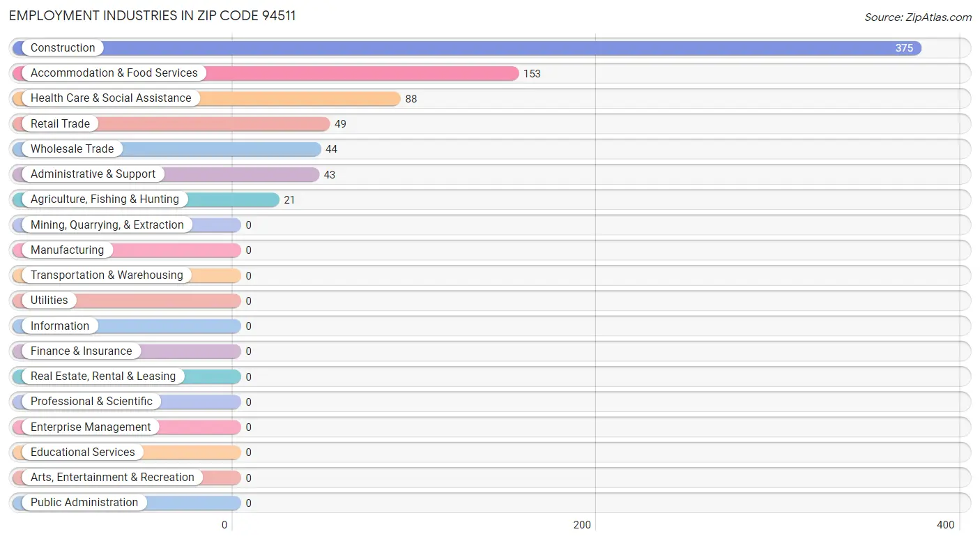980x541 pixels.
Task: Click the Administrative & Support label
Action: 93,174
